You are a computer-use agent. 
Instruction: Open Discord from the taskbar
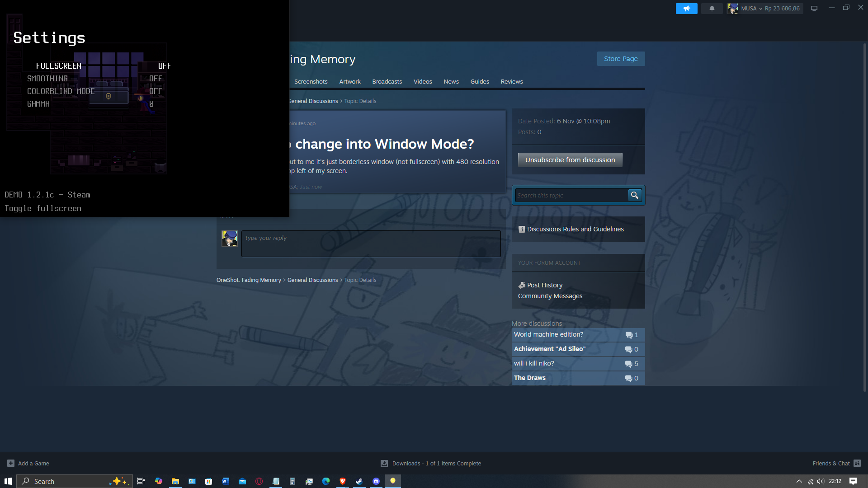click(376, 481)
